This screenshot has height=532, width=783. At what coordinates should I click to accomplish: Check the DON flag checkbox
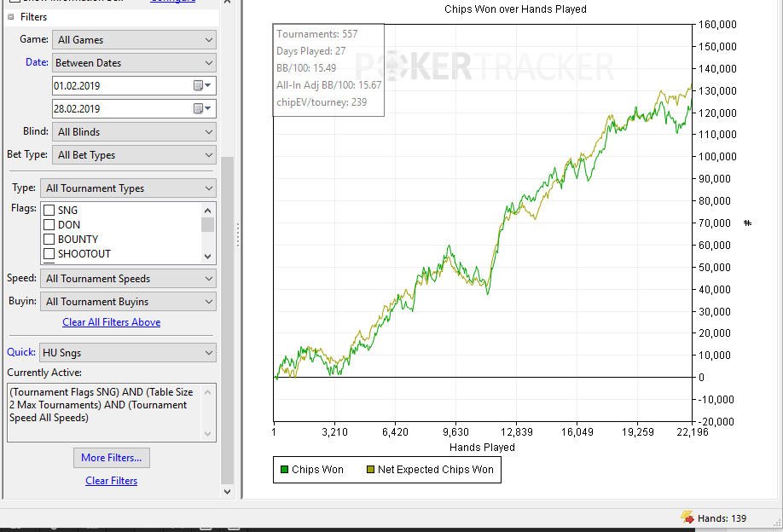tap(49, 224)
